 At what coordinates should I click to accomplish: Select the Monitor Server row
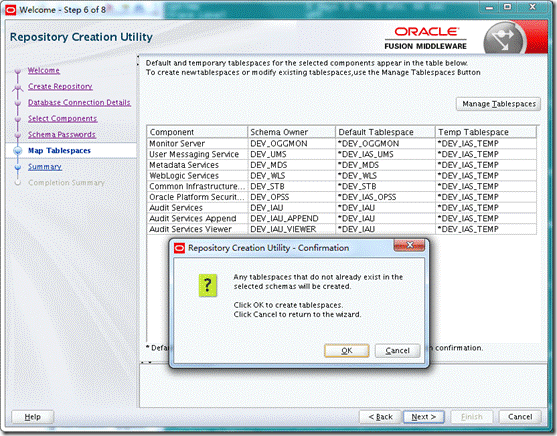pos(342,144)
